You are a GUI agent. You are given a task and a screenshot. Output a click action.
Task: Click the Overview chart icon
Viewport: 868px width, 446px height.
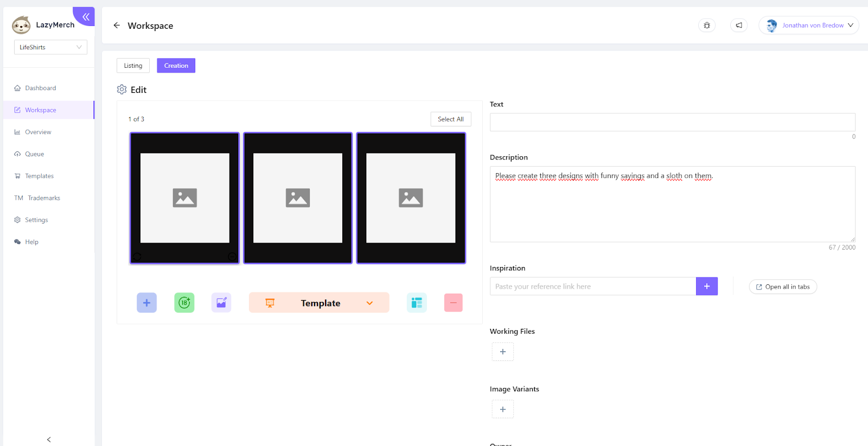point(17,132)
